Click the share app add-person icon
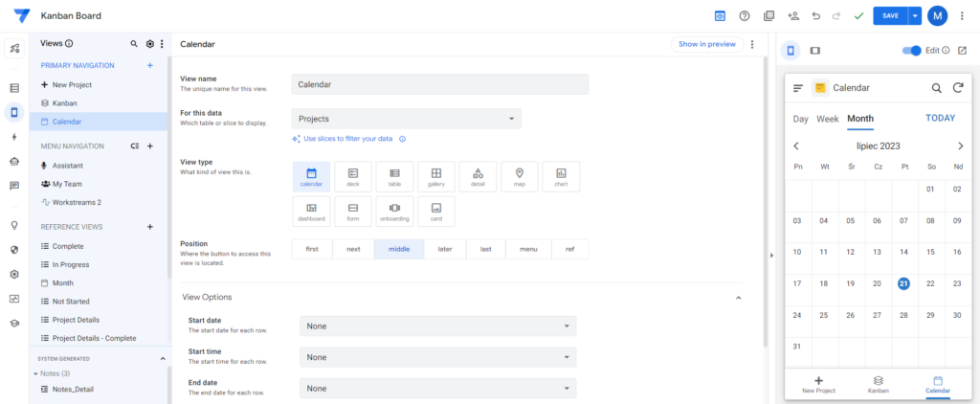This screenshot has height=404, width=980. pos(793,16)
